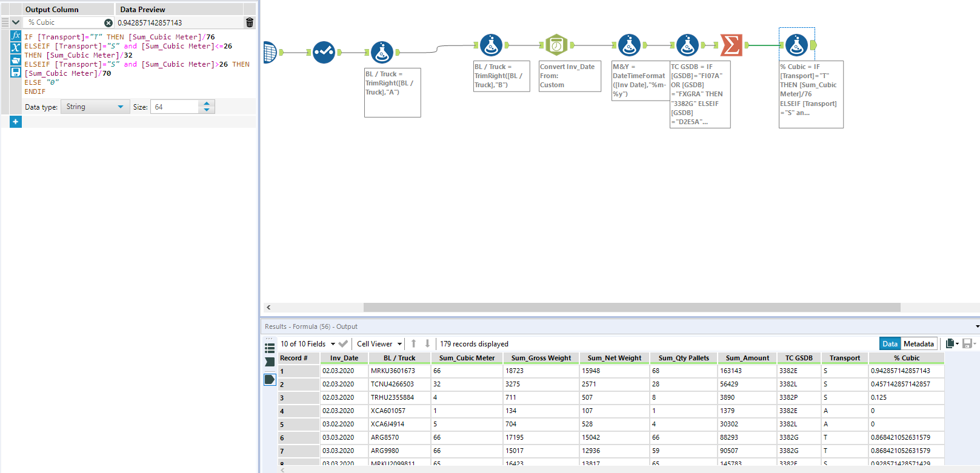Click the canvas horizontal scrollbar
This screenshot has height=473, width=980.
(x=631, y=307)
